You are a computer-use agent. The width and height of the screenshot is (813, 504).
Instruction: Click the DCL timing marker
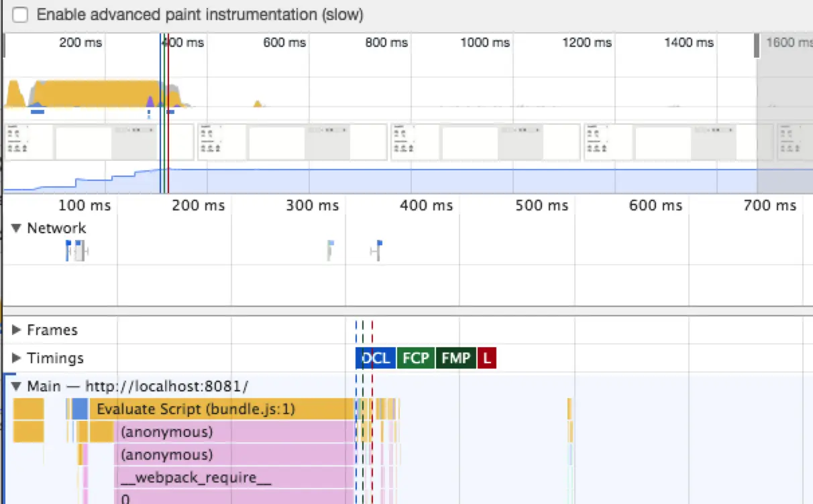point(376,358)
